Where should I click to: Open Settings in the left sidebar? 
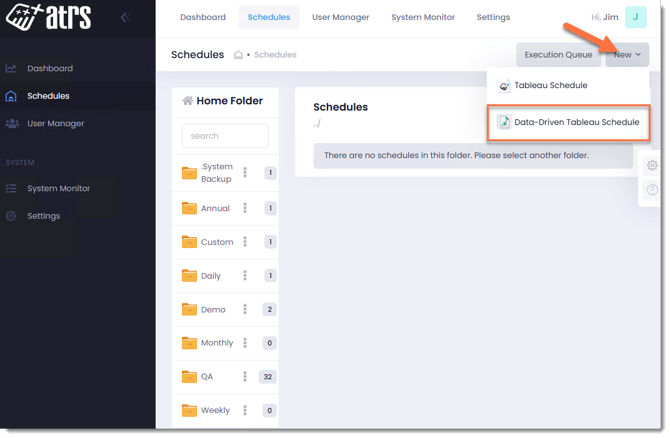(43, 216)
